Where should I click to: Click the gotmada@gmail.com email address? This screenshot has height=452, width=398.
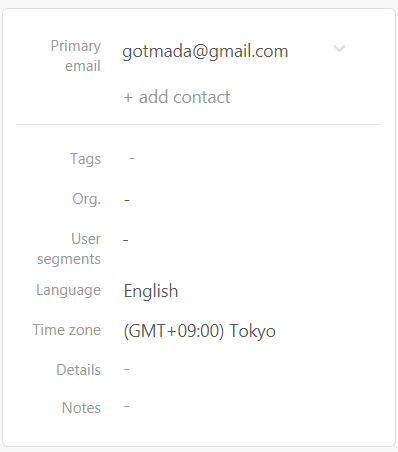point(205,52)
